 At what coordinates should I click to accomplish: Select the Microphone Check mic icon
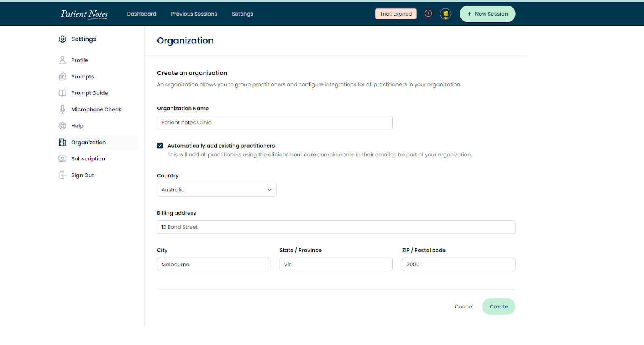click(62, 109)
